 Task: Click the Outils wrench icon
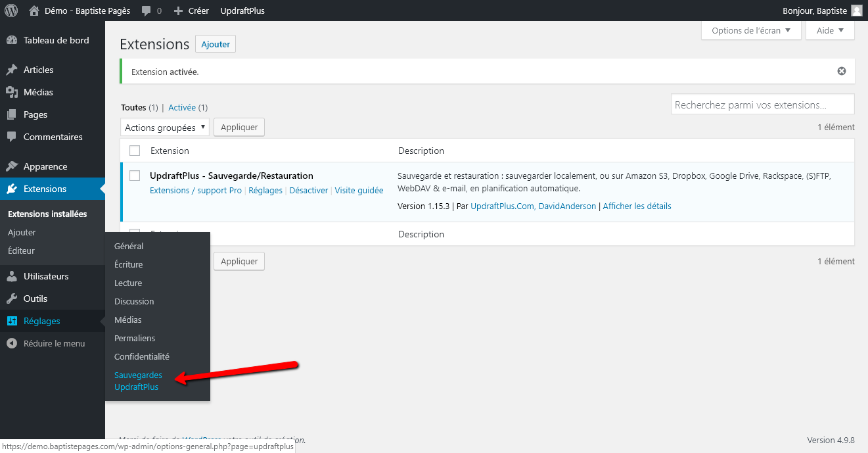(x=12, y=298)
